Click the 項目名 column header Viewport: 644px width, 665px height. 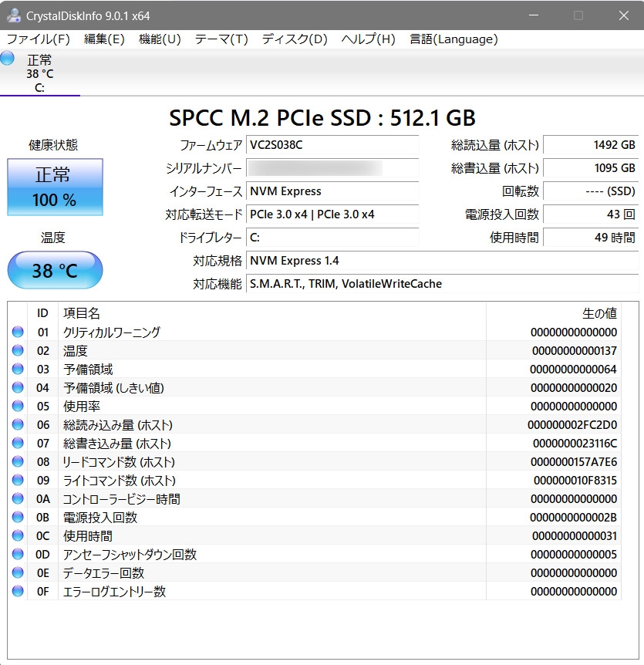82,313
